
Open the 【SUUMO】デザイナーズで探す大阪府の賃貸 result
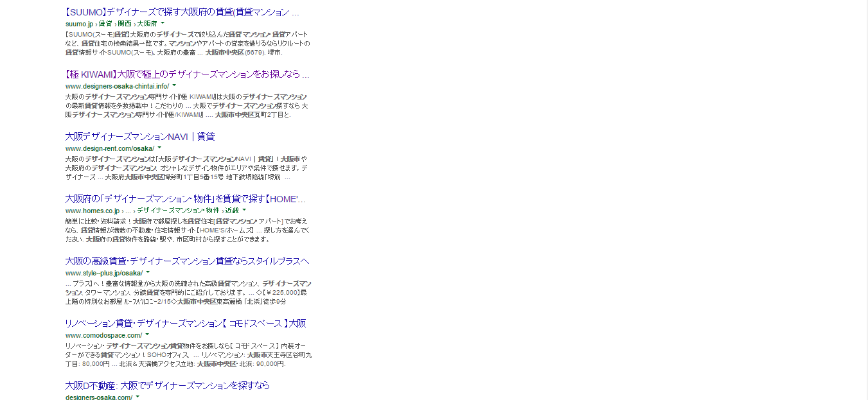pos(182,12)
